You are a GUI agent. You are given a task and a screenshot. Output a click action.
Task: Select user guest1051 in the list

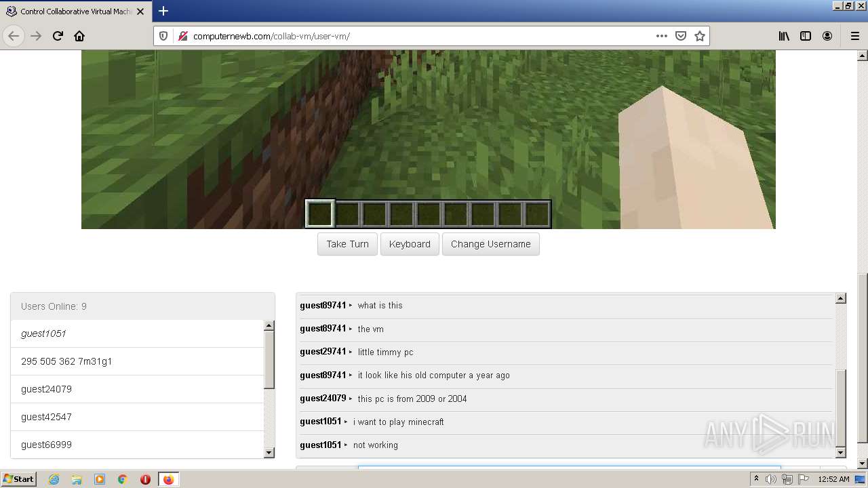pos(137,333)
